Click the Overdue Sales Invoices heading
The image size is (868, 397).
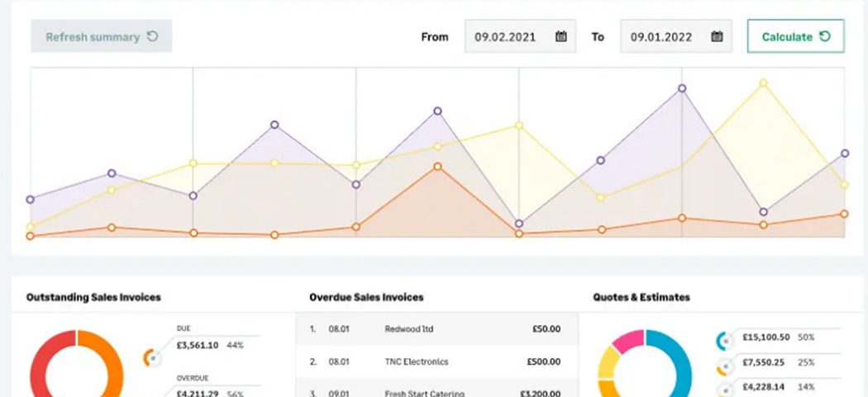pyautogui.click(x=366, y=297)
